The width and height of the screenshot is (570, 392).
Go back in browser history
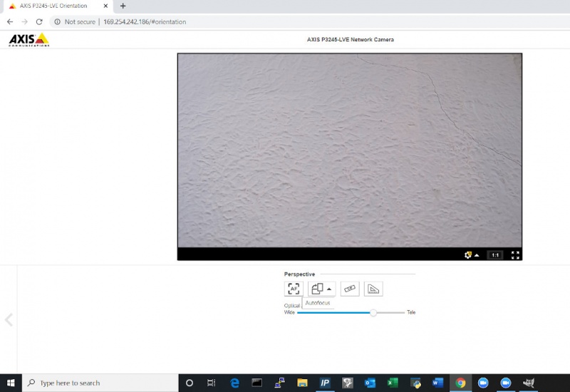click(10, 22)
